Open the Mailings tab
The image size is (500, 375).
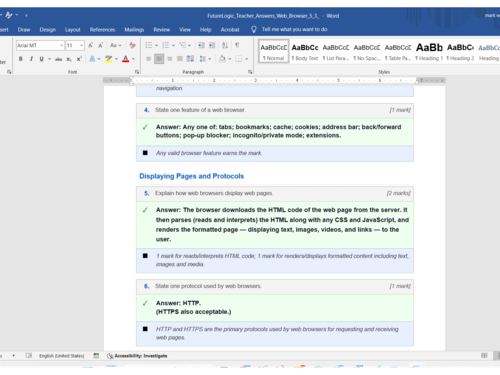point(134,30)
